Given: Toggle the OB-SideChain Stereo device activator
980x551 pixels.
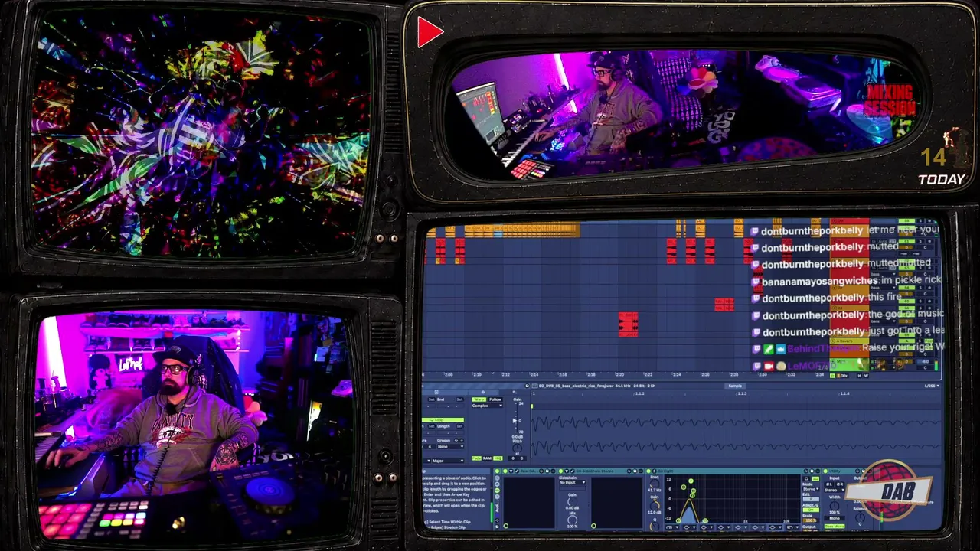Looking at the screenshot, I should 562,471.
